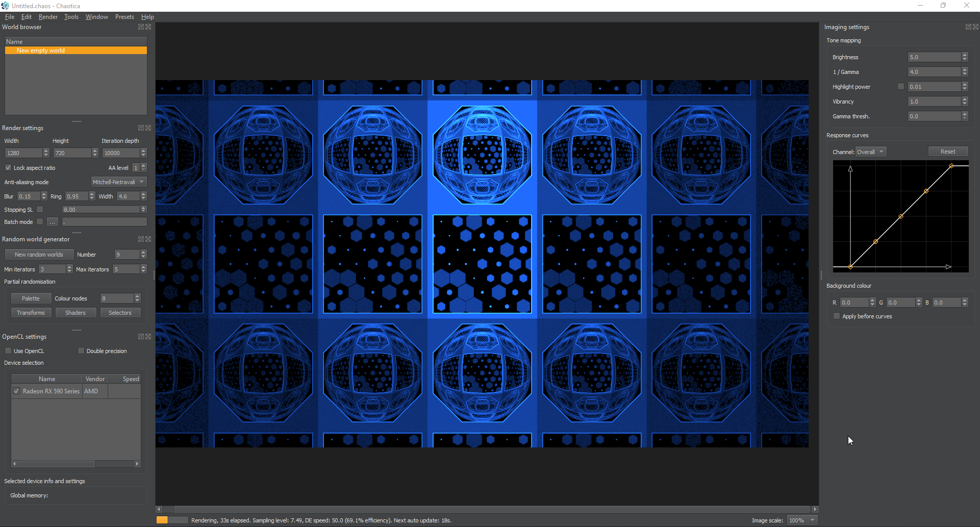Viewport: 980px width, 527px height.
Task: Enable the Stopping SL checkbox
Action: (40, 210)
